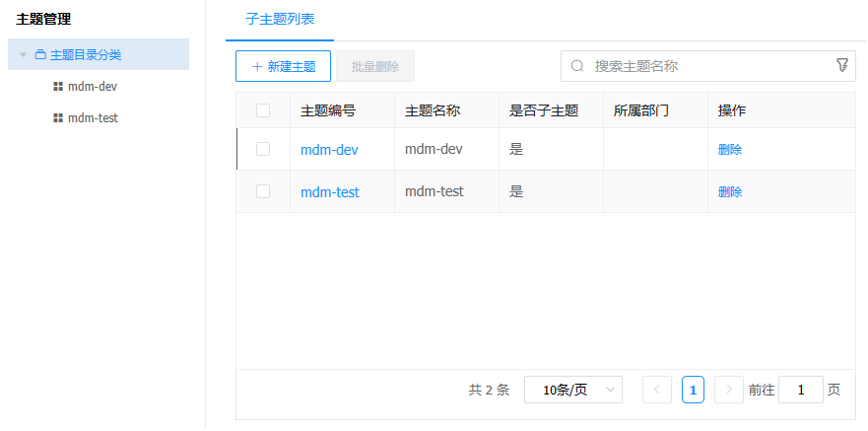Tick the select-all checkbox in table header
The image size is (868, 431).
coord(263,110)
